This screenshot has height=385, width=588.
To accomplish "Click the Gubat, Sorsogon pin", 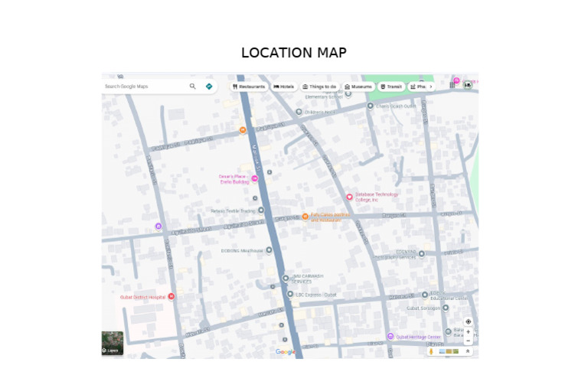I will [446, 308].
